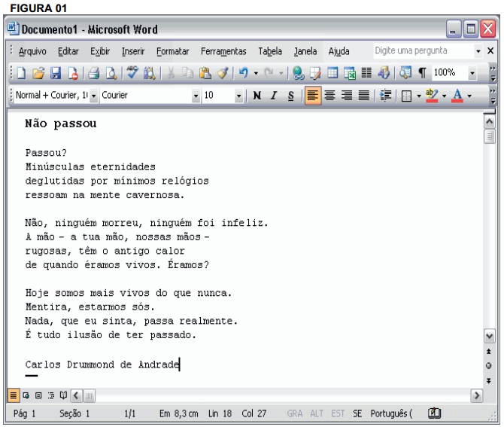Apply yellow highlight with the highlighter button
Image resolution: width=504 pixels, height=427 pixels.
(x=431, y=96)
